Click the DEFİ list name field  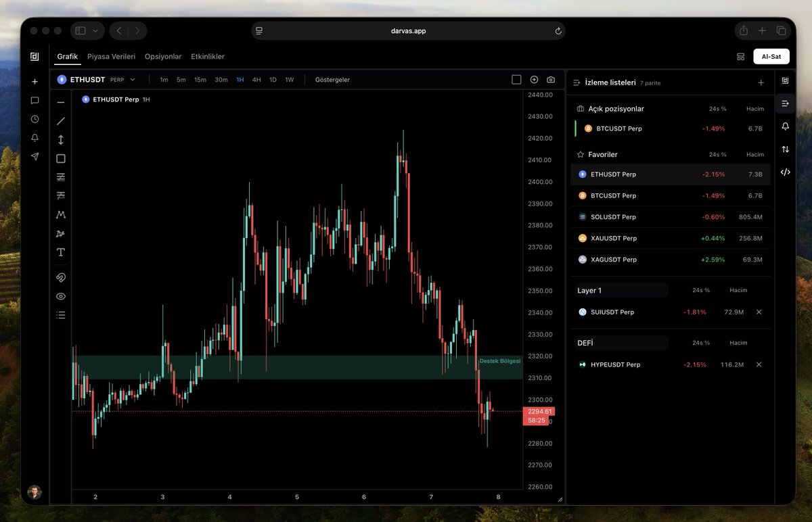click(x=621, y=343)
